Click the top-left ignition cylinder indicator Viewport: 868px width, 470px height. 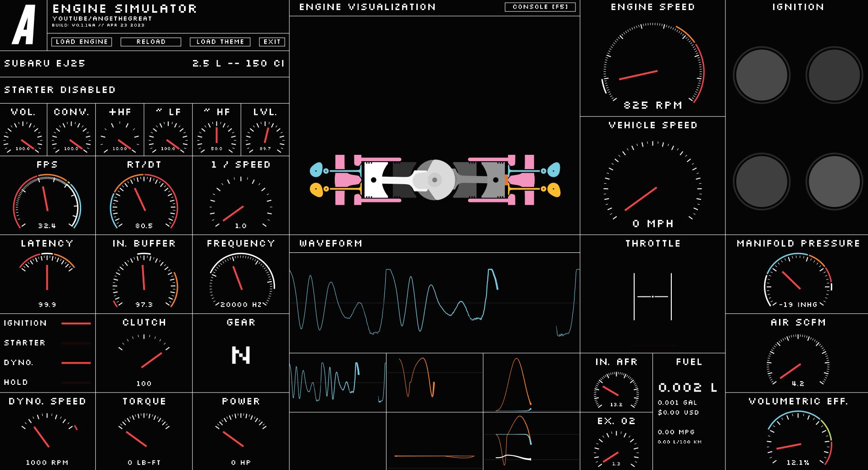(x=761, y=75)
